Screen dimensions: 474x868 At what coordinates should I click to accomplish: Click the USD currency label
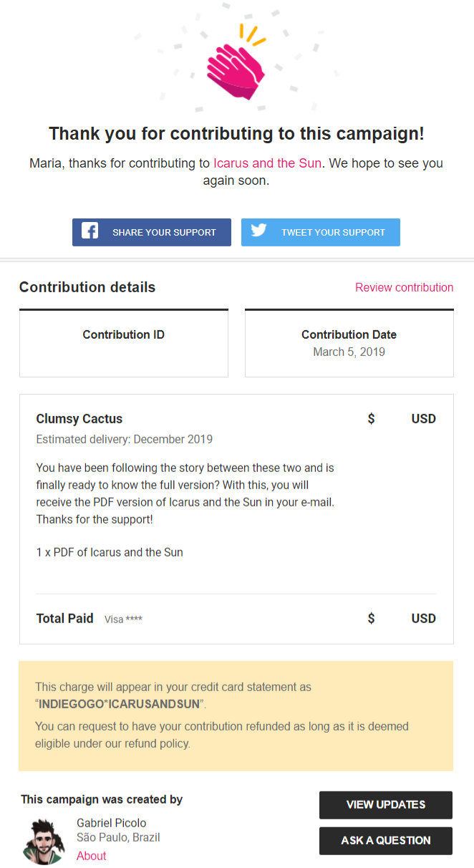423,418
